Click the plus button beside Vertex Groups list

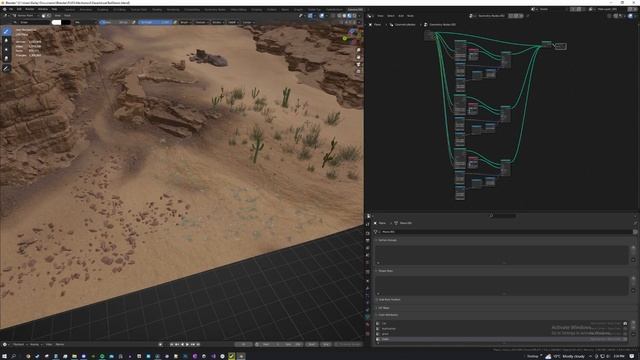tap(633, 248)
